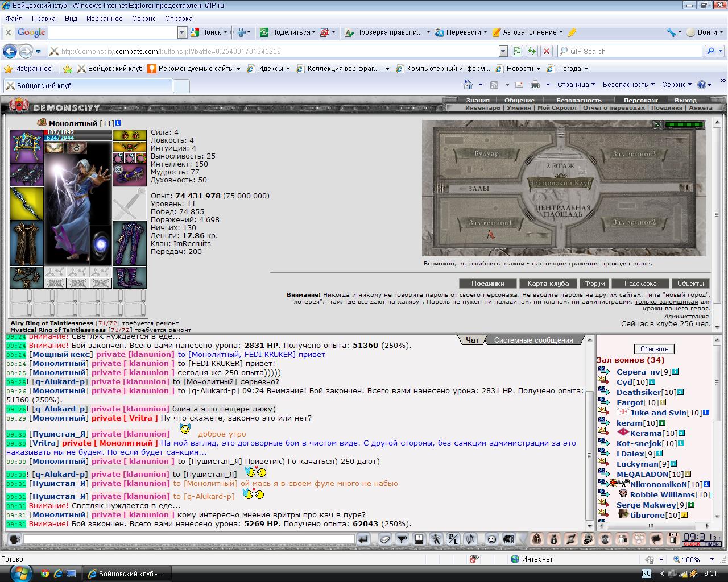Click info icon beside Монолитный name
Viewport: 728px width, 582px height.
coord(118,123)
